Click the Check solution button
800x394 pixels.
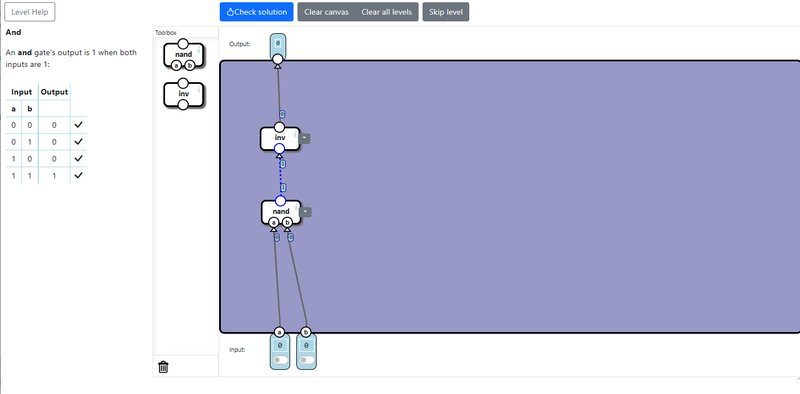point(256,12)
